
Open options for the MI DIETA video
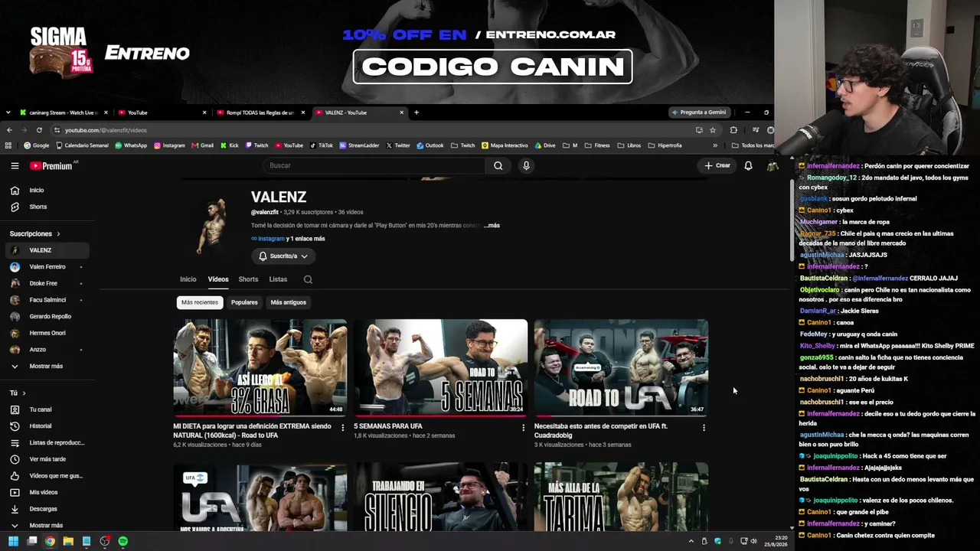(x=342, y=428)
